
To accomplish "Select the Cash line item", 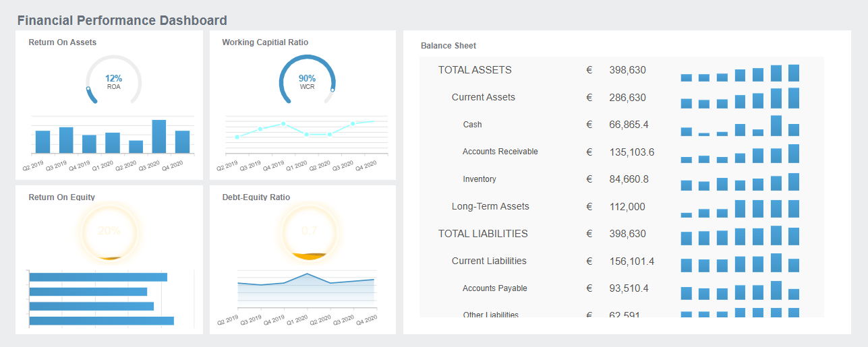I will pyautogui.click(x=472, y=125).
